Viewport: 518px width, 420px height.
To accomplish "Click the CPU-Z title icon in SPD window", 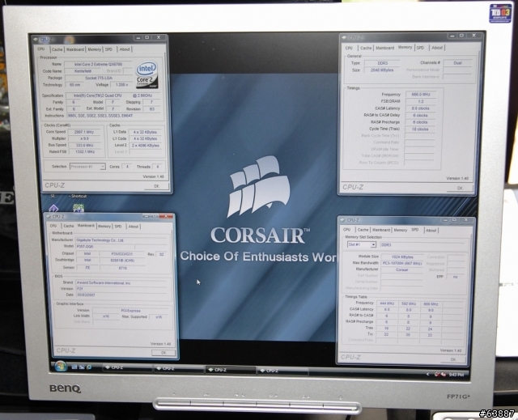I will [x=343, y=220].
